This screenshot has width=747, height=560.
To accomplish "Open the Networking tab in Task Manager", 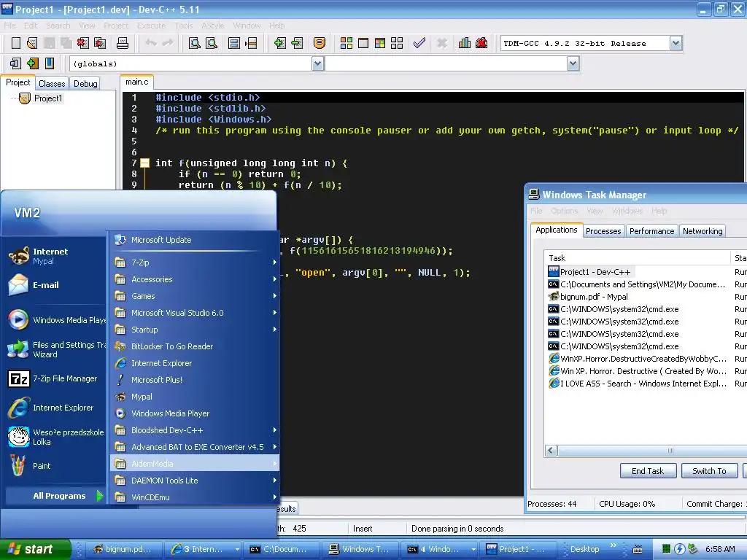I will [703, 231].
